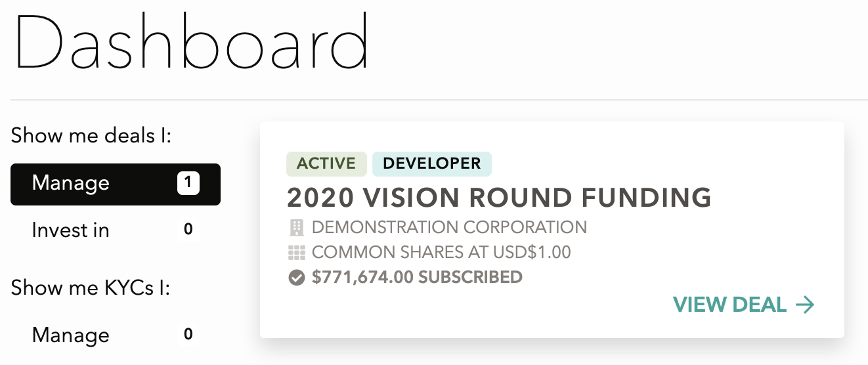This screenshot has width=868, height=365.
Task: Click the Show me deals I label
Action: (91, 136)
